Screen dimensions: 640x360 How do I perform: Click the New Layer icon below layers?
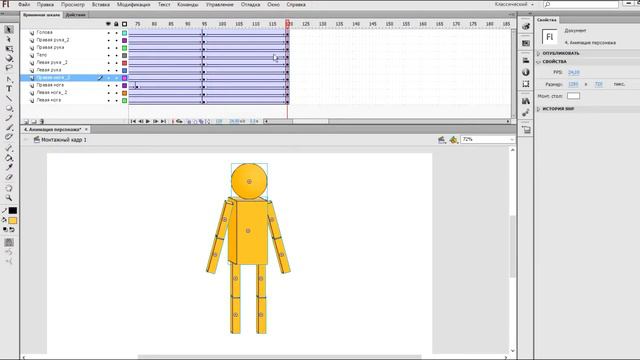(x=27, y=122)
